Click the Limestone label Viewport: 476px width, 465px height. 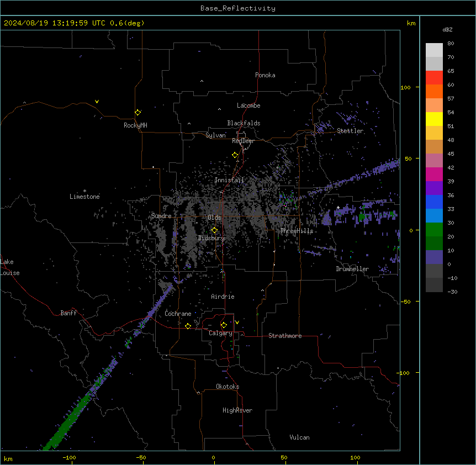84,197
